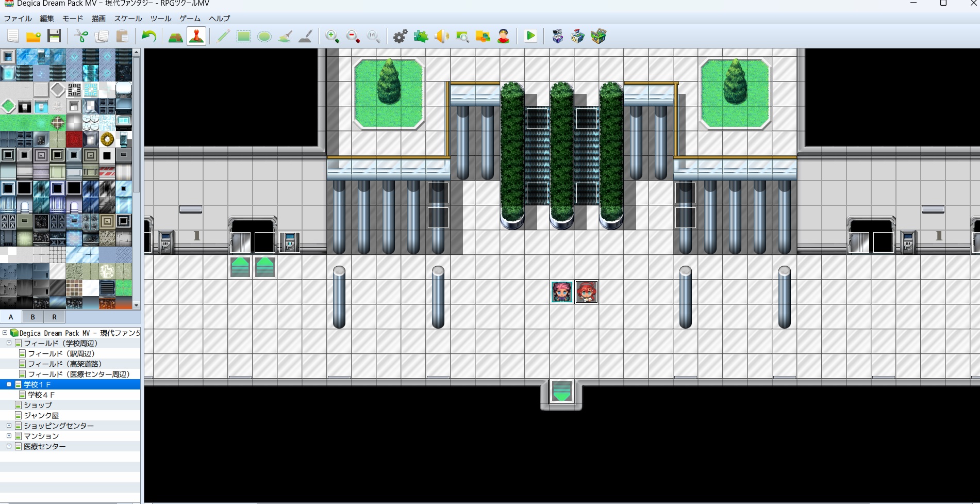Collapse the フィールド（学校周辺） tree node

9,343
